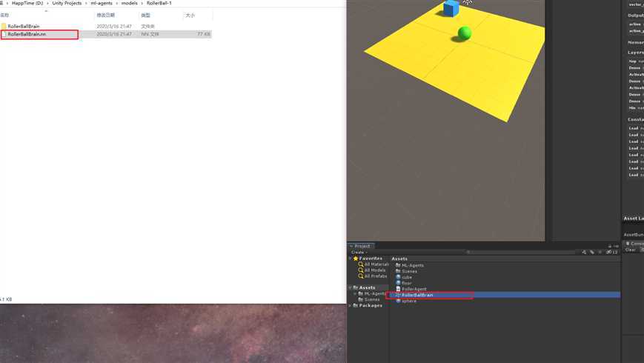The width and height of the screenshot is (644, 363).
Task: Go to models folder in address path
Action: coord(130,3)
